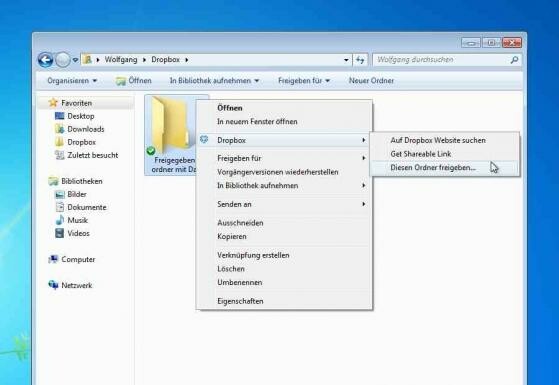Image resolution: width=559 pixels, height=385 pixels.
Task: Minimize the Explorer window
Action: (x=471, y=43)
